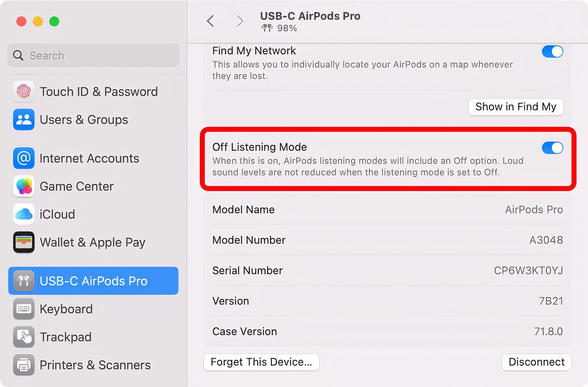Open Keyboard settings via its icon
Screen dimensions: 588x387
[x=23, y=309]
